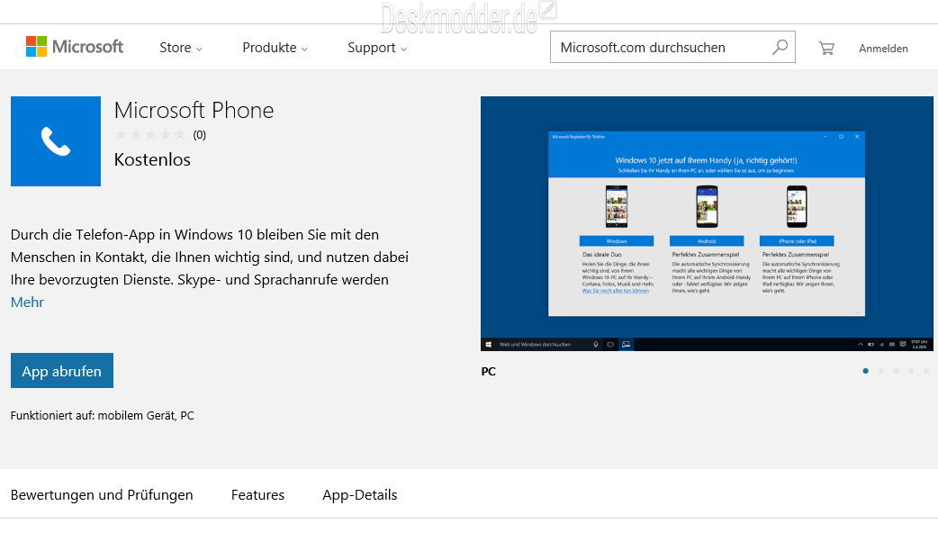Open the Store dropdown menu

[181, 48]
